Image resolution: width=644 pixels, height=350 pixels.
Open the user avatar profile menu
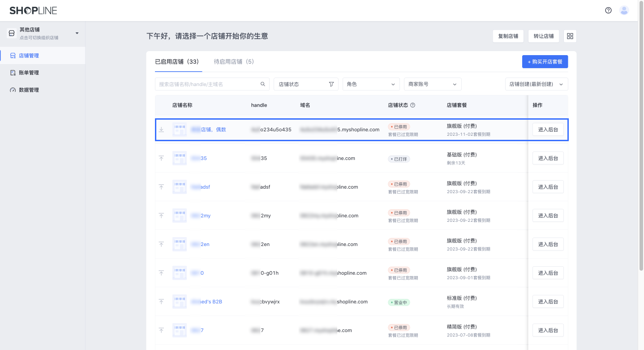624,10
